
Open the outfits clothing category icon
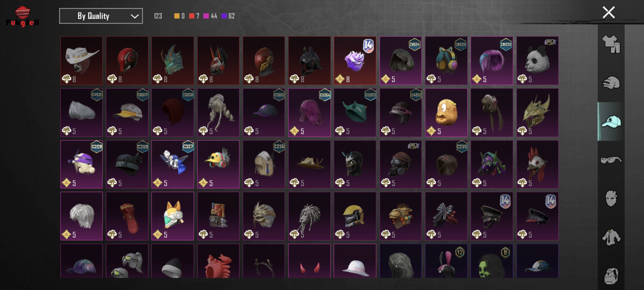[611, 44]
